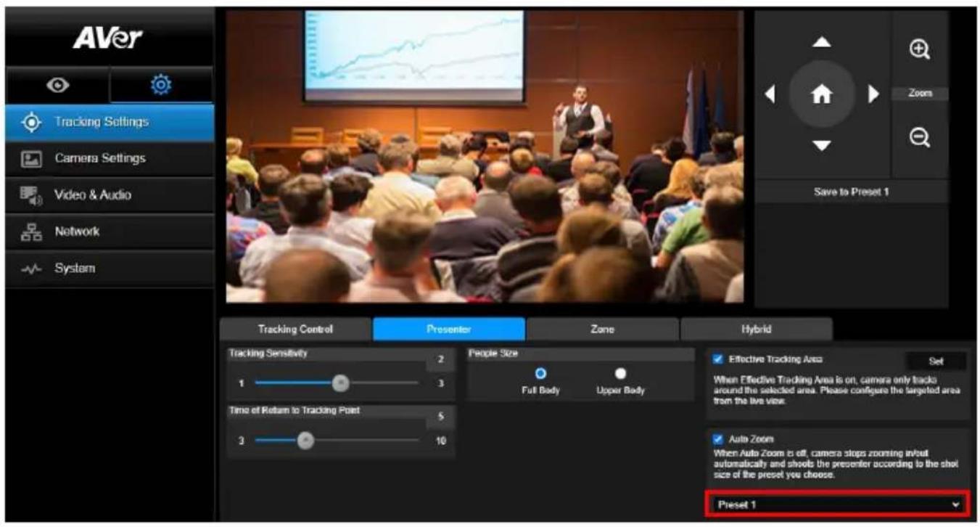980x527 pixels.
Task: Click the Video & Audio speaker icon
Action: tap(32, 195)
